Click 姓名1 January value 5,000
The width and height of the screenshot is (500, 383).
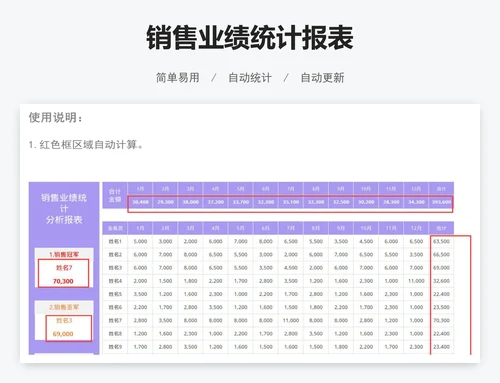(x=140, y=241)
